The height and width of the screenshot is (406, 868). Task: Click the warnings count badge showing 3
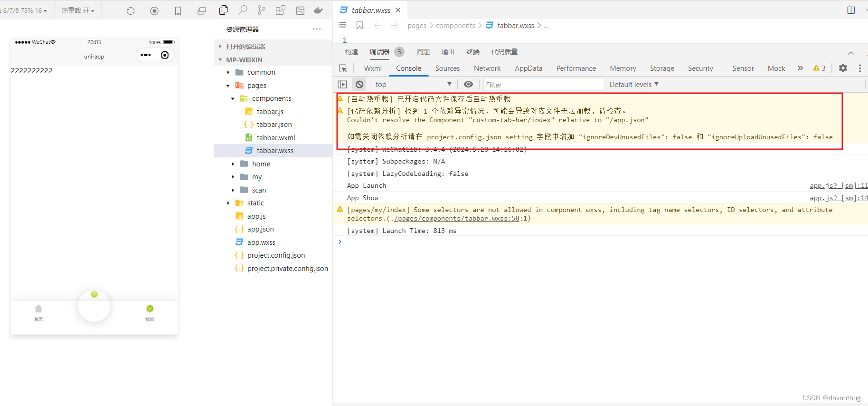(x=819, y=68)
